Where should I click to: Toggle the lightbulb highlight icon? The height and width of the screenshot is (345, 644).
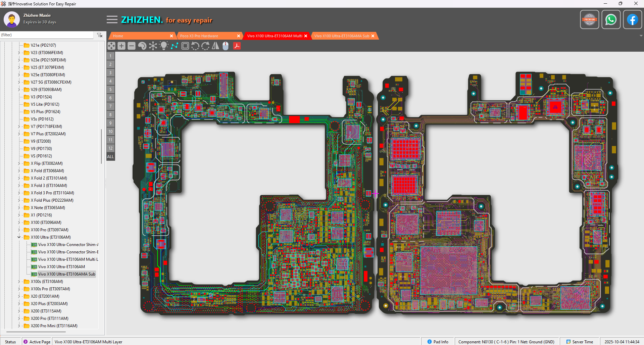(x=164, y=46)
